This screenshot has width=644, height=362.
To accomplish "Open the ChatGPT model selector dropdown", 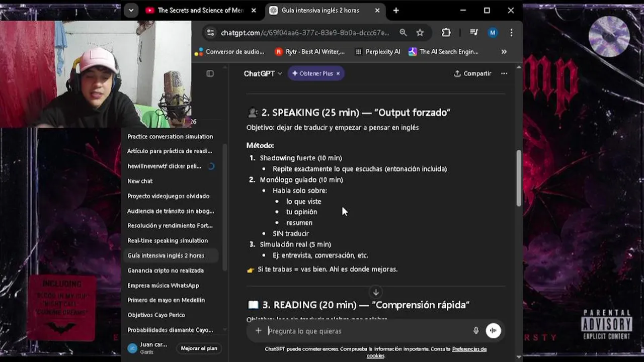I will coord(263,73).
